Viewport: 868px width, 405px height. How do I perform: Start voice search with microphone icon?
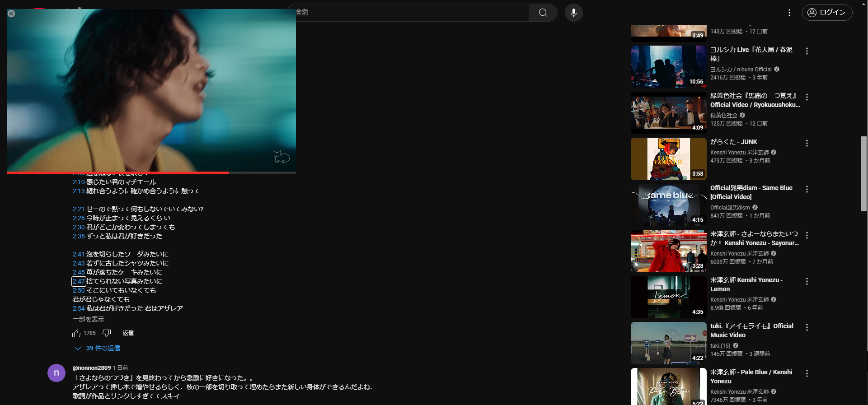pyautogui.click(x=573, y=13)
